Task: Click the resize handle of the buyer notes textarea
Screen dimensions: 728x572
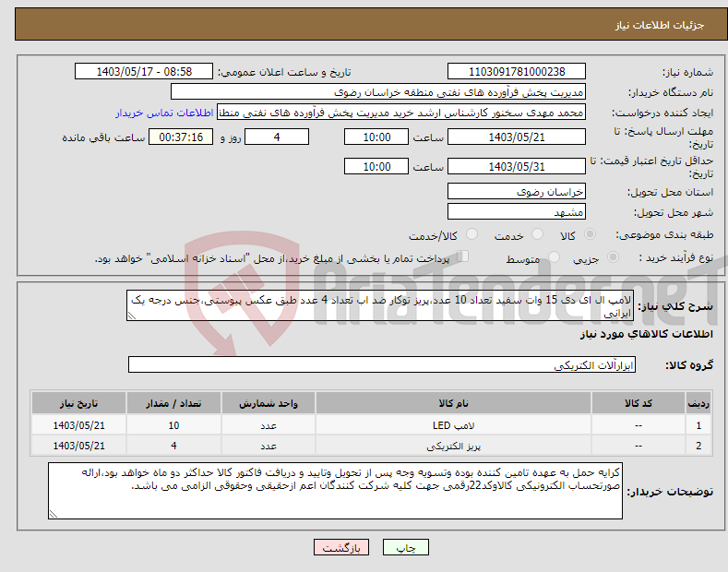Action: pos(54,514)
